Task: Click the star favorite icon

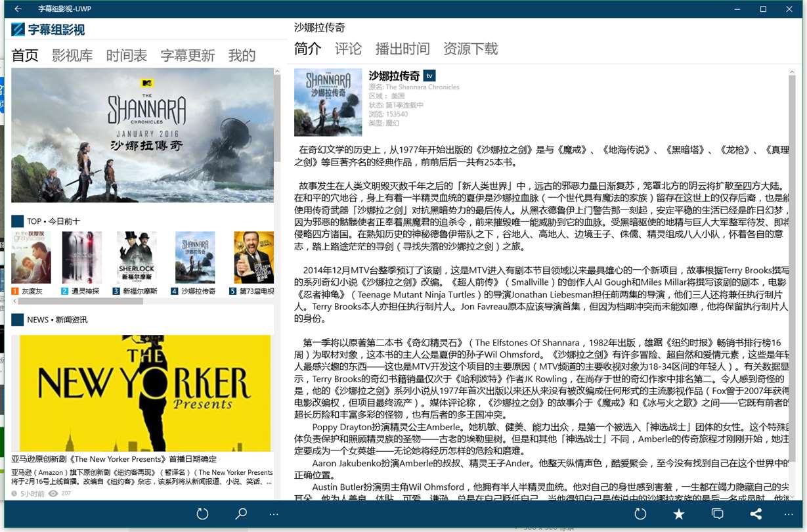Action: (679, 514)
